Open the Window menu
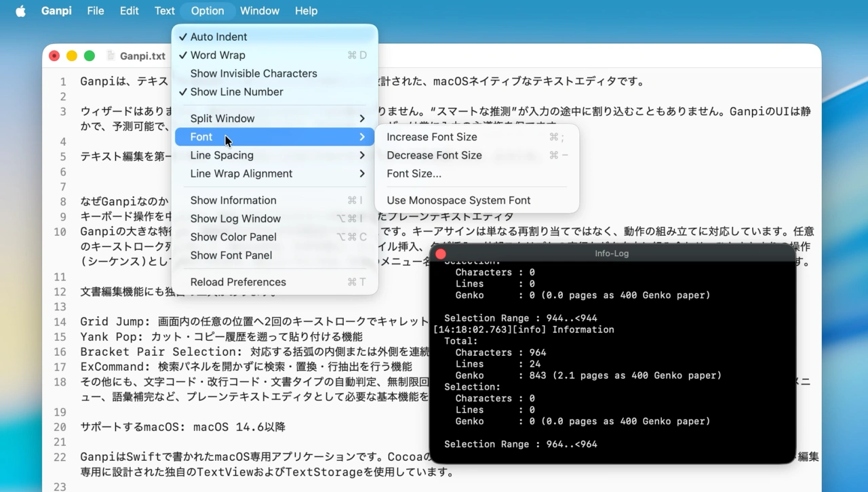868x492 pixels. (260, 11)
